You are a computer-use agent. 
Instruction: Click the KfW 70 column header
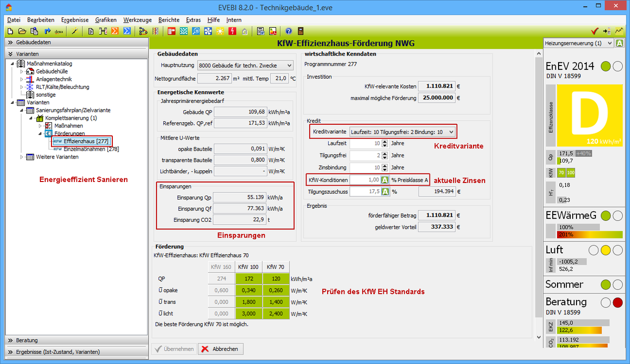(x=276, y=267)
